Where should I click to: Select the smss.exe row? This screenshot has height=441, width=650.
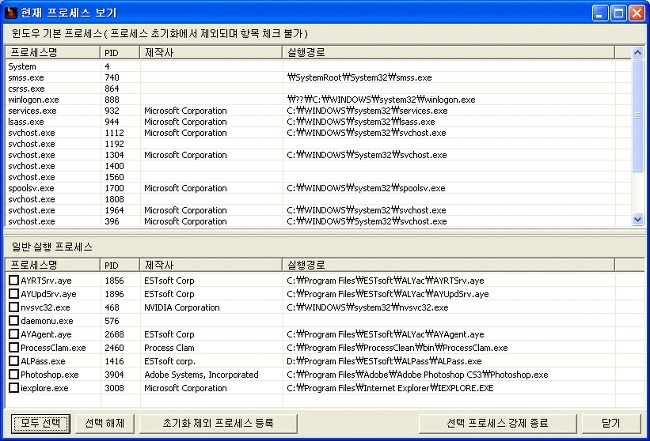pyautogui.click(x=318, y=78)
